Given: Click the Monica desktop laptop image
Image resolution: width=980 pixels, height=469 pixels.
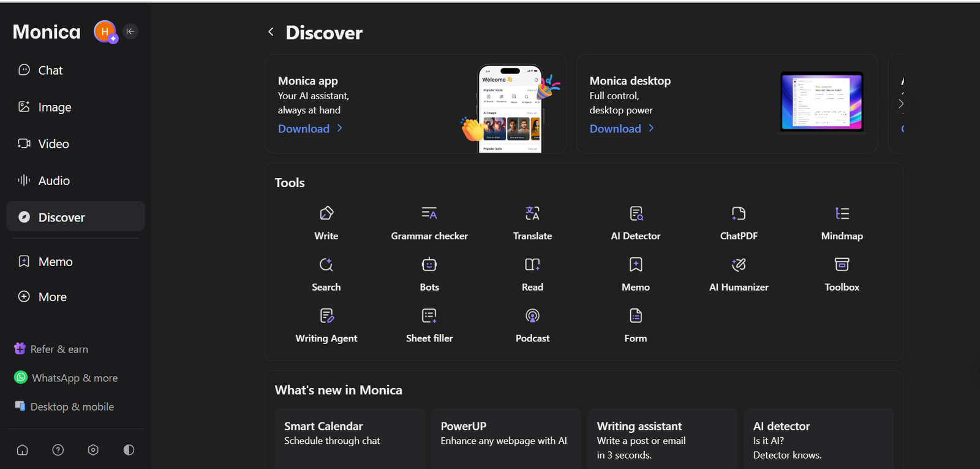Looking at the screenshot, I should tap(822, 102).
